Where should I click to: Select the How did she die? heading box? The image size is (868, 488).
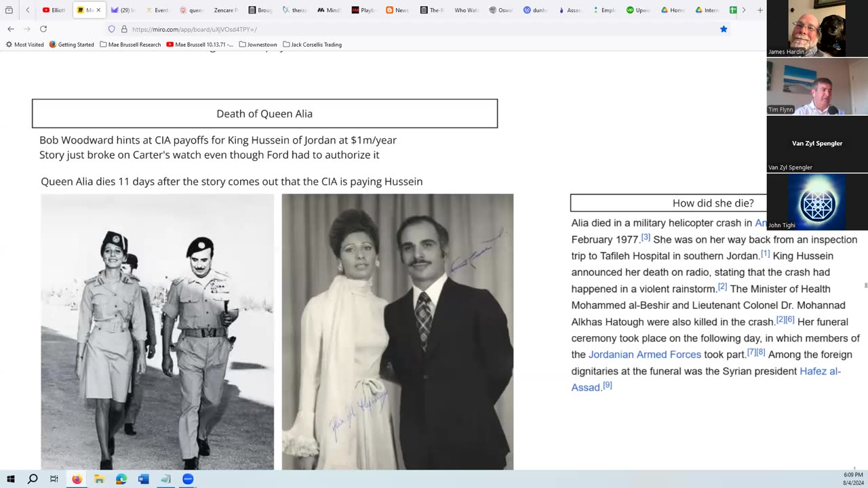[x=669, y=203]
